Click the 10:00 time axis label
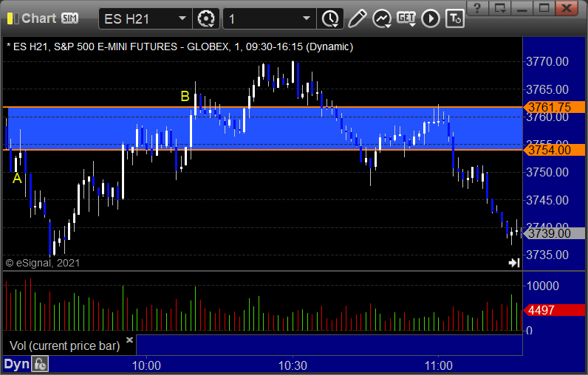The image size is (588, 375). point(146,365)
